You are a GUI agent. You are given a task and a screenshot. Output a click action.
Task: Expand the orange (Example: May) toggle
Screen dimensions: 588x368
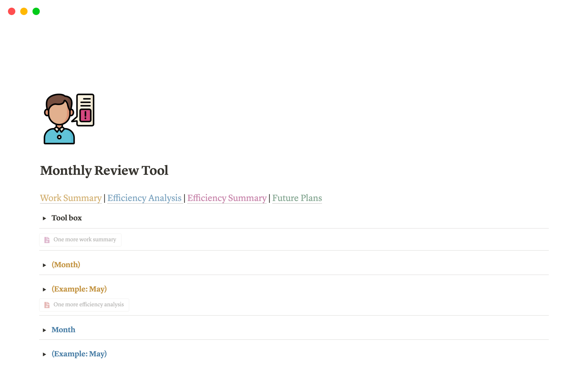click(44, 289)
